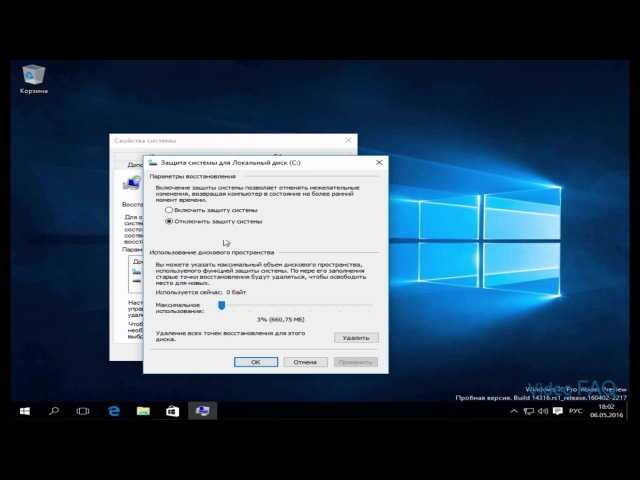Open clock and date flyout

(x=606, y=411)
